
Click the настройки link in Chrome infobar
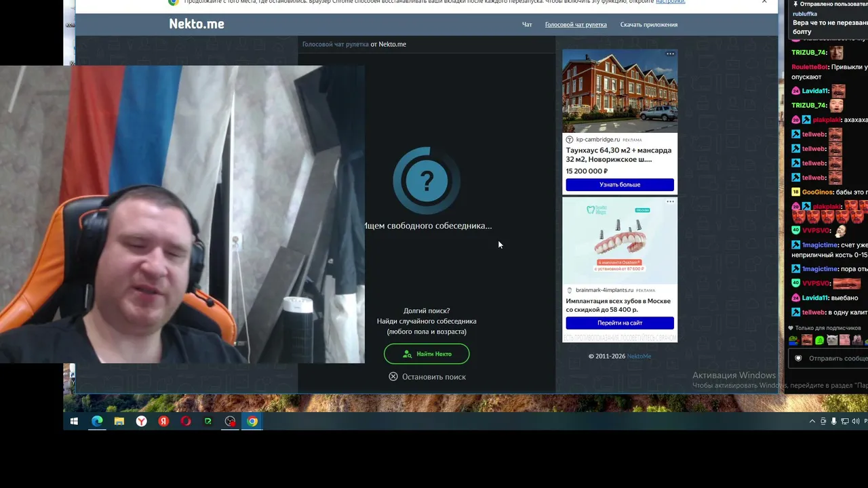pyautogui.click(x=670, y=2)
